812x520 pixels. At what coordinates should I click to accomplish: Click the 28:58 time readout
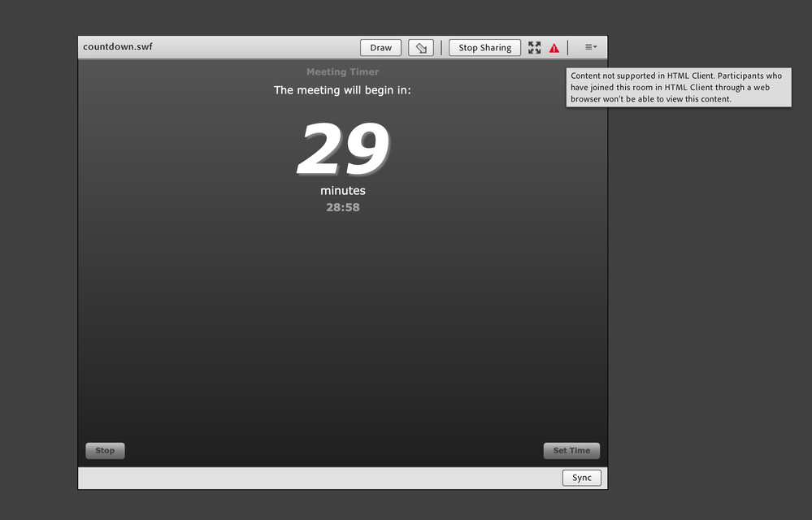click(x=343, y=207)
